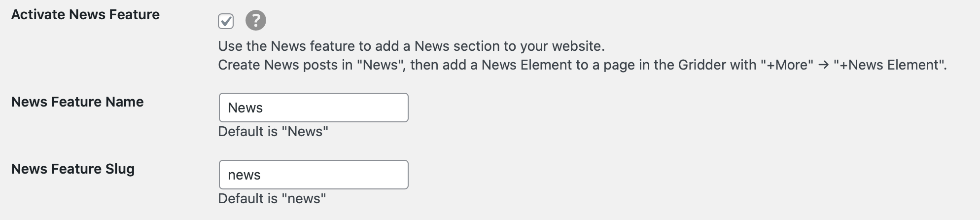The height and width of the screenshot is (220, 980).
Task: Focus the News Feature Slug input field
Action: pyautogui.click(x=314, y=175)
